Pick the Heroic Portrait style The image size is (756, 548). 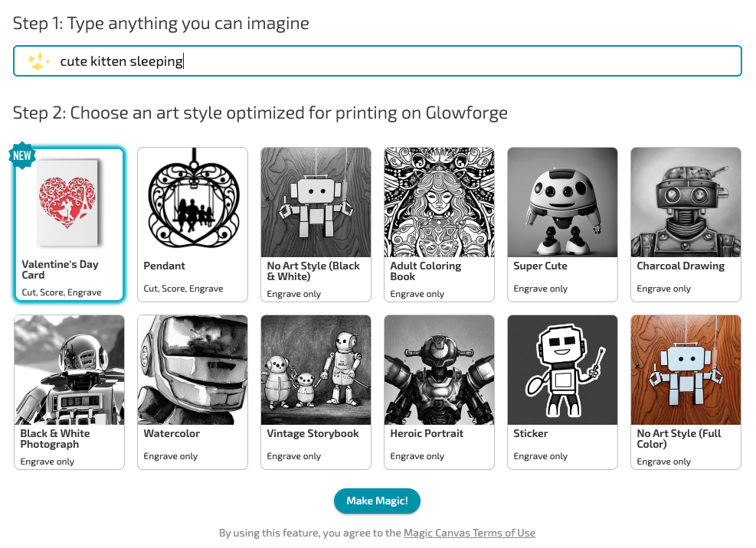click(439, 392)
